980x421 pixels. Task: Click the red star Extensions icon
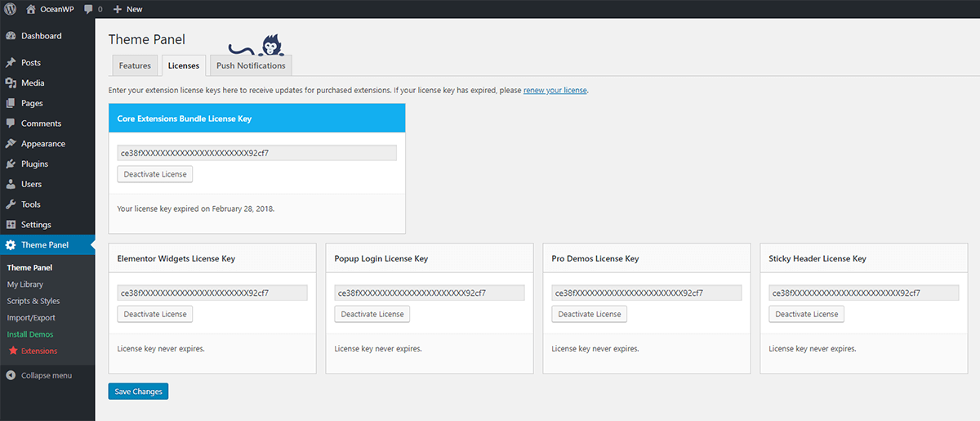tap(12, 351)
